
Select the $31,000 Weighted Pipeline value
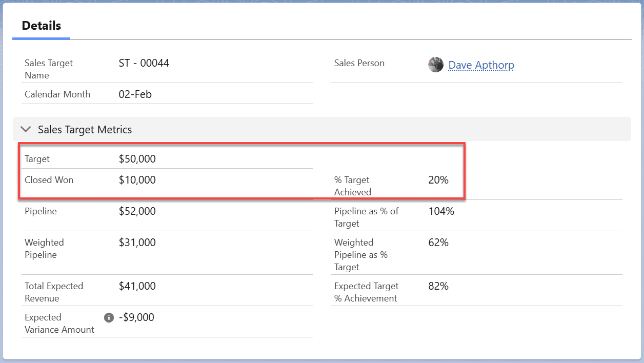pyautogui.click(x=137, y=243)
